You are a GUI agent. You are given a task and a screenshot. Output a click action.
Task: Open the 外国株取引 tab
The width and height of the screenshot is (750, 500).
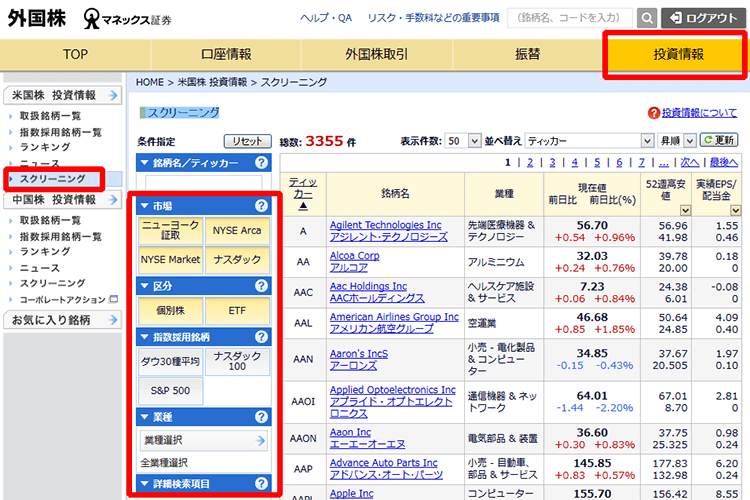[x=376, y=55]
